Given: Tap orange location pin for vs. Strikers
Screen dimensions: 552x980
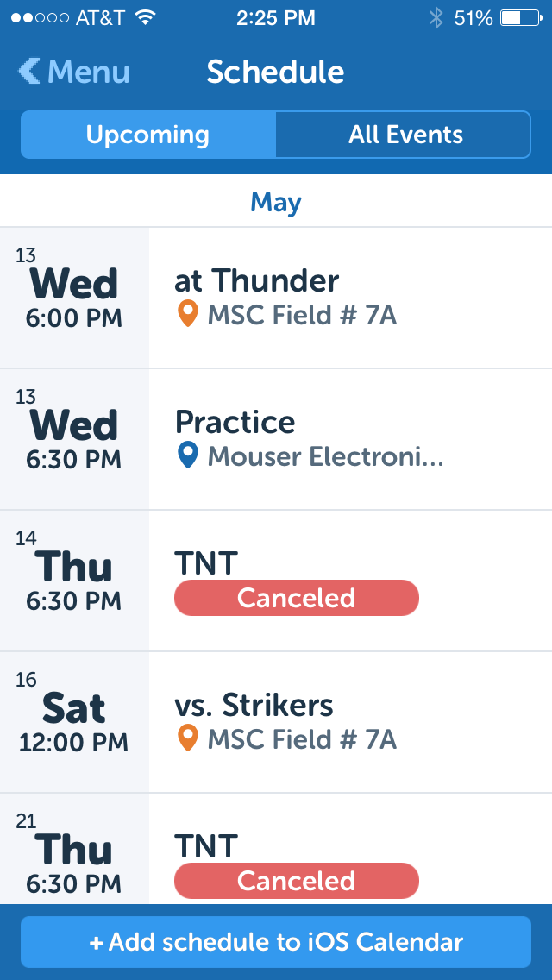Looking at the screenshot, I should click(x=187, y=738).
